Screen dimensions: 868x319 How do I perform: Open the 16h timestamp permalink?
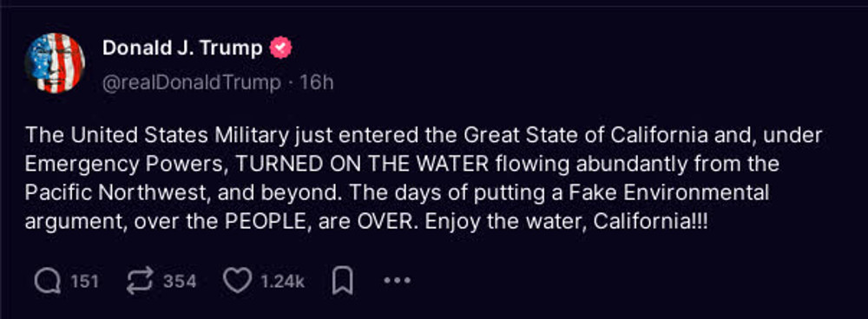click(x=317, y=83)
